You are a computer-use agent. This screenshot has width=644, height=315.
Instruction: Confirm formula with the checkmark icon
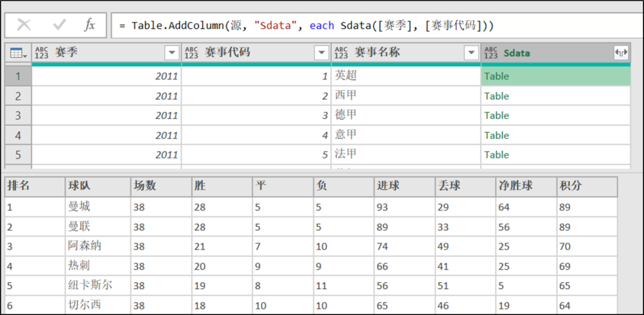point(60,25)
